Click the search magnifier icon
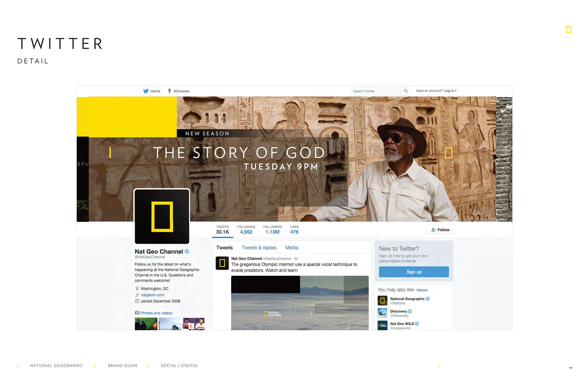This screenshot has height=380, width=588. click(x=406, y=91)
